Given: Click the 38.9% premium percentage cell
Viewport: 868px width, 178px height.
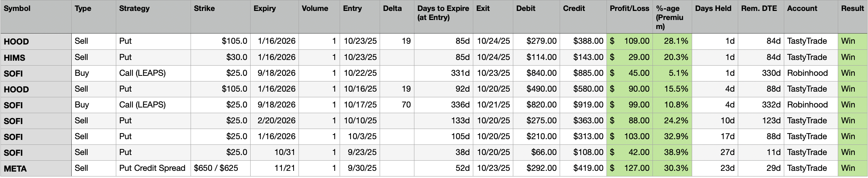Looking at the screenshot, I should 676,152.
